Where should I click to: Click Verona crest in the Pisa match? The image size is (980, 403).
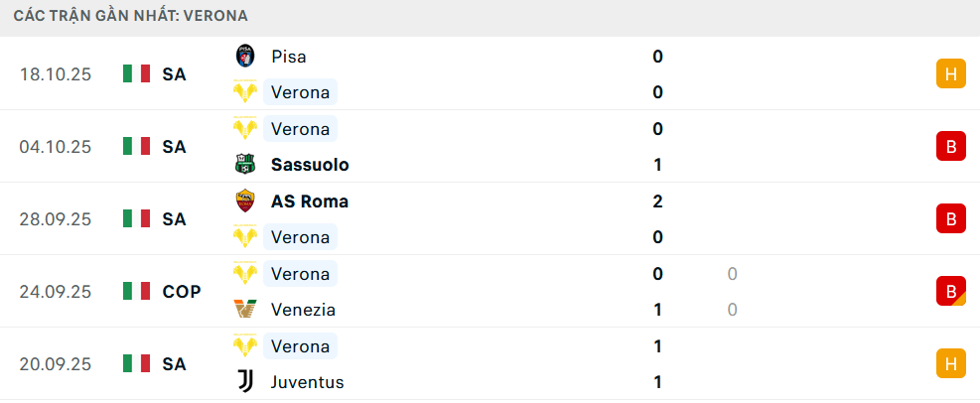(x=245, y=92)
